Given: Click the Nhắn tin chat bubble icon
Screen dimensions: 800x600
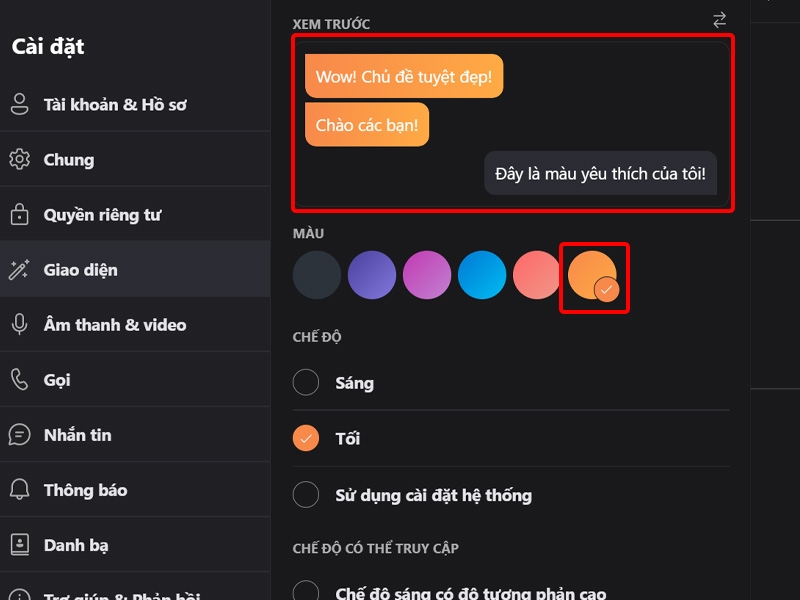Looking at the screenshot, I should point(19,435).
